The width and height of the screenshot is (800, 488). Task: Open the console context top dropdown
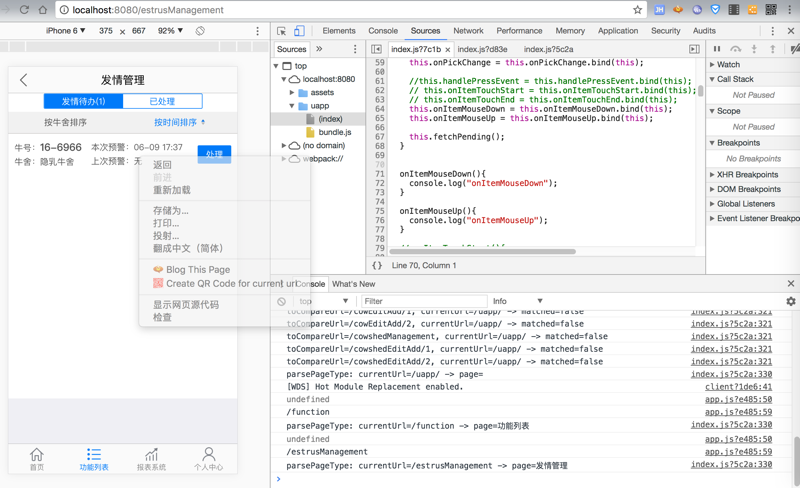(x=323, y=301)
